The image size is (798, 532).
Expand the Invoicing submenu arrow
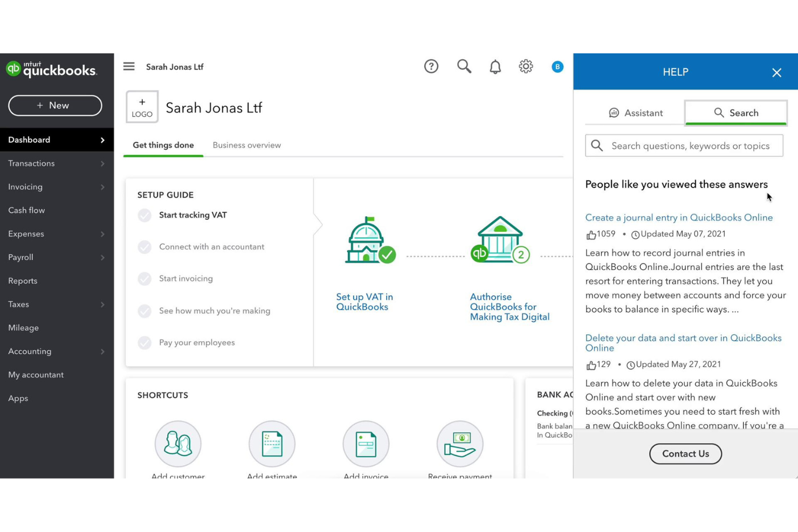(102, 187)
